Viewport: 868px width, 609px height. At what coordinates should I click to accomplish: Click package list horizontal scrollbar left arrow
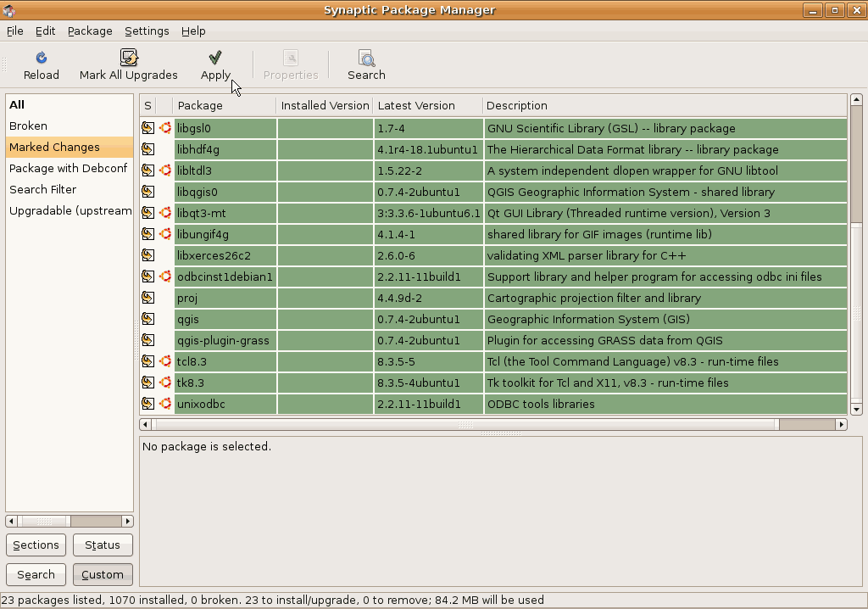[x=145, y=424]
